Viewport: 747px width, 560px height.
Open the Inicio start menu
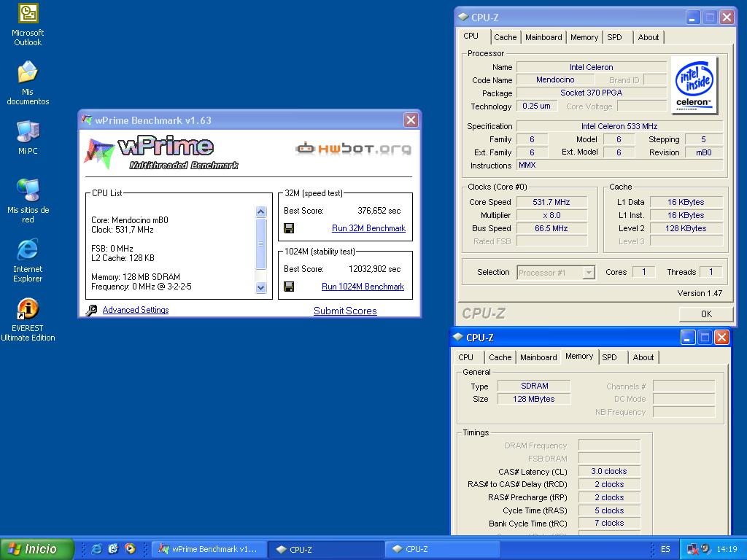click(36, 549)
